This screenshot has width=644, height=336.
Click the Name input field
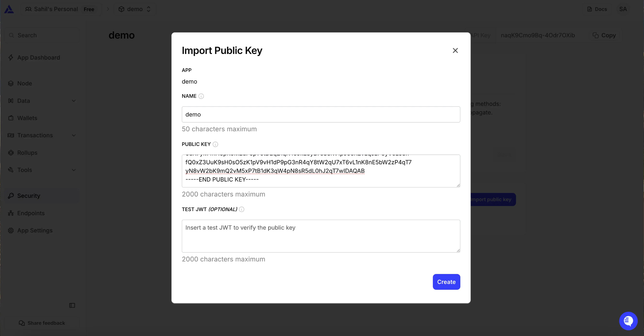(x=321, y=115)
